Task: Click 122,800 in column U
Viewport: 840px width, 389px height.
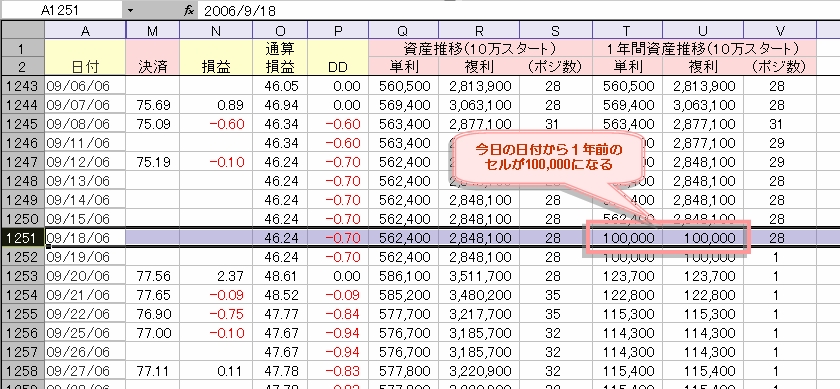Action: point(703,295)
